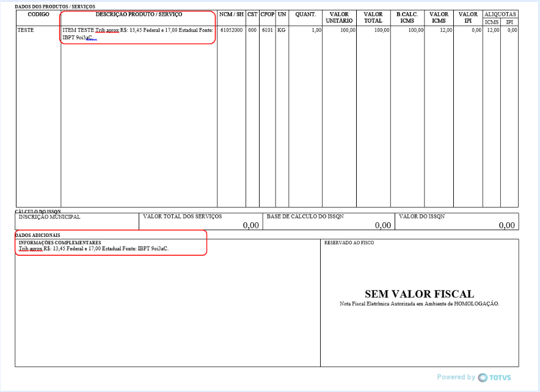Select the 'VALOR ICMS' column header
The height and width of the screenshot is (392, 540).
439,18
